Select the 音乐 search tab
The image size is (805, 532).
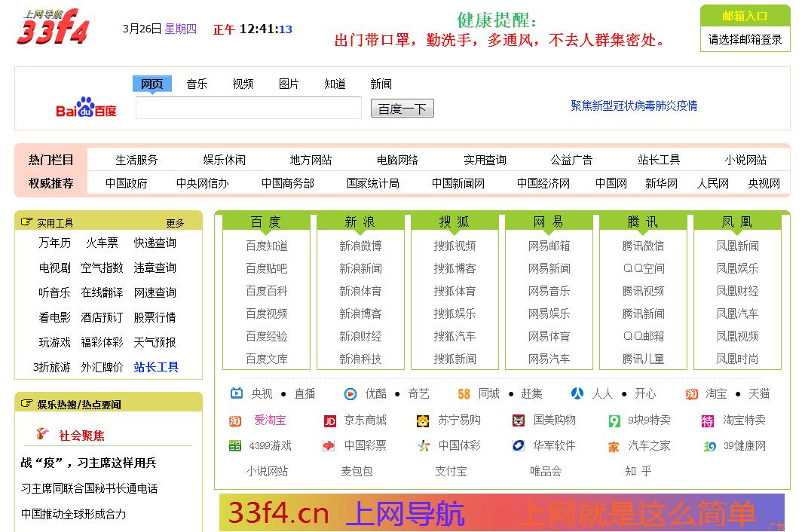(197, 84)
